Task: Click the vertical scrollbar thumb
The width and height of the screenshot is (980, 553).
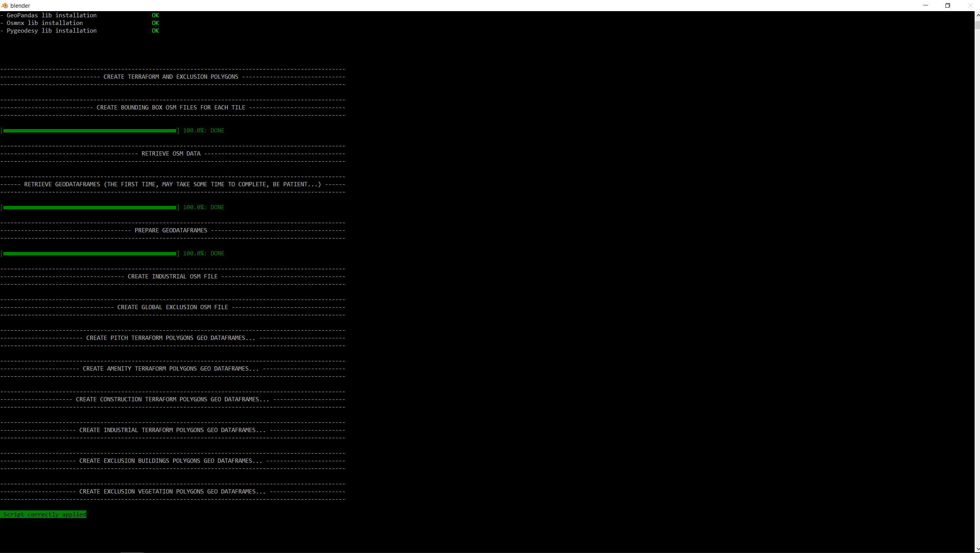Action: click(977, 25)
